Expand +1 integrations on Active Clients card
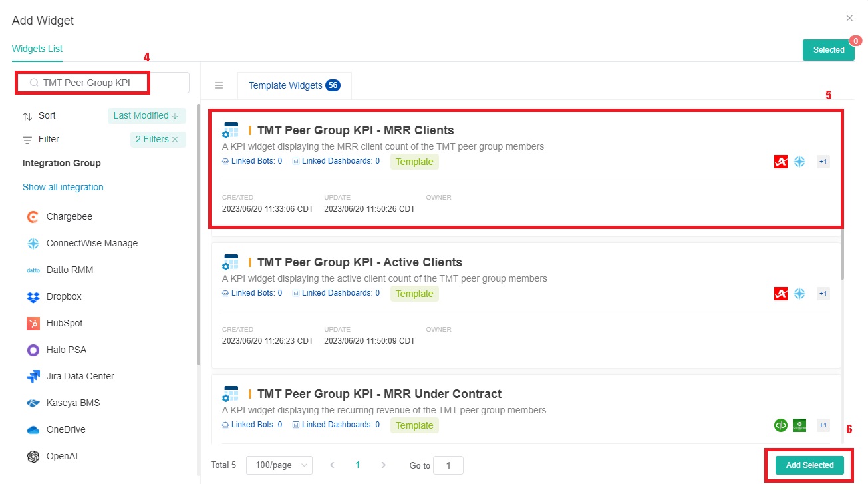This screenshot has height=484, width=868. click(823, 294)
